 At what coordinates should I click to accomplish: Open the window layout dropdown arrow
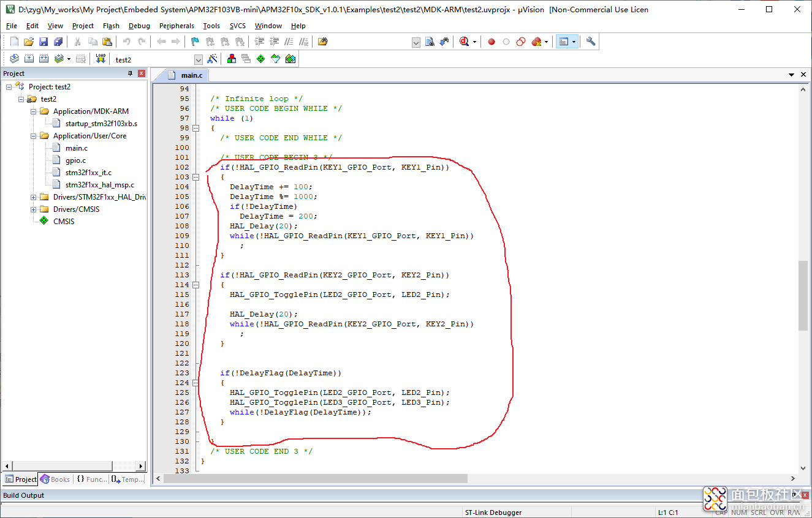tap(574, 42)
